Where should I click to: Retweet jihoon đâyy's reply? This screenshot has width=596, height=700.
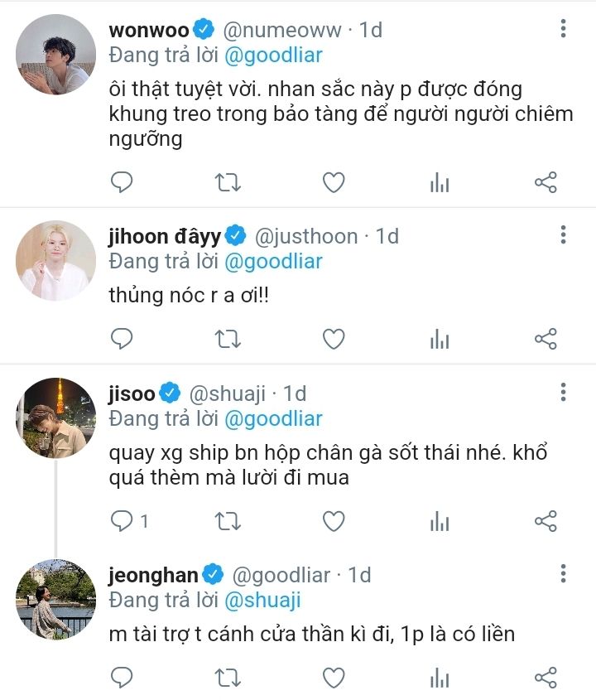pos(227,338)
